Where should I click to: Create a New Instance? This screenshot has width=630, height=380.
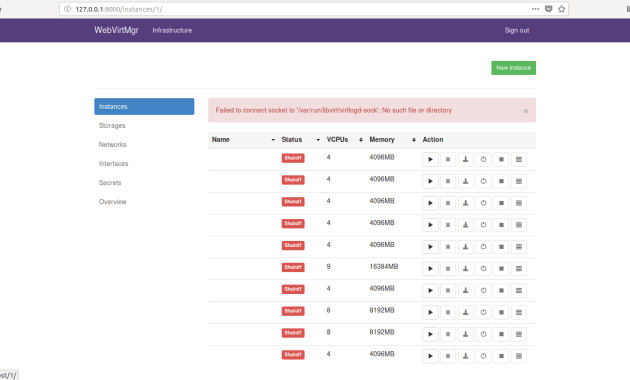[x=513, y=68]
